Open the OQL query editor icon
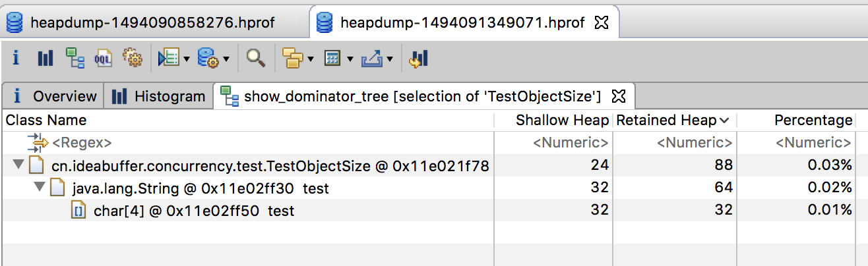 click(104, 59)
